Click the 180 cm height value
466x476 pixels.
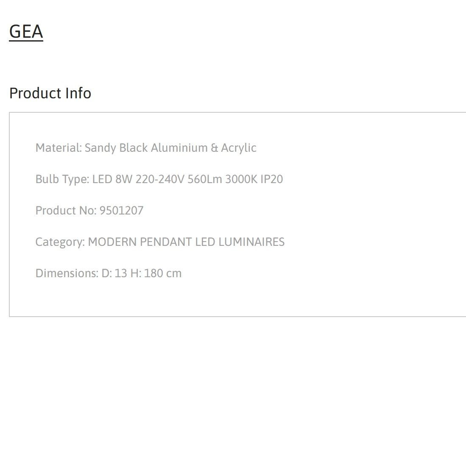163,273
